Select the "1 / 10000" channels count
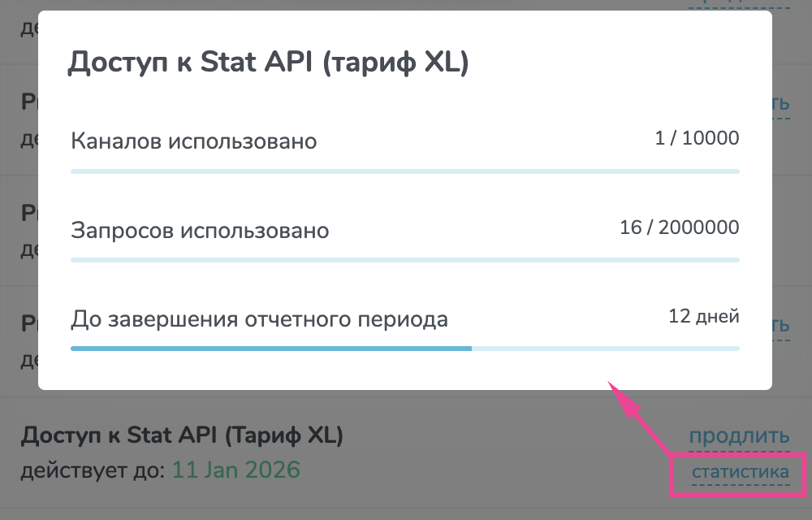The width and height of the screenshot is (812, 520). 697,138
